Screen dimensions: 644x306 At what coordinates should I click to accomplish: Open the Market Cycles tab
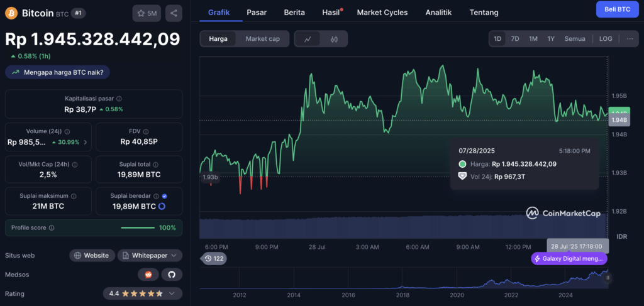382,13
